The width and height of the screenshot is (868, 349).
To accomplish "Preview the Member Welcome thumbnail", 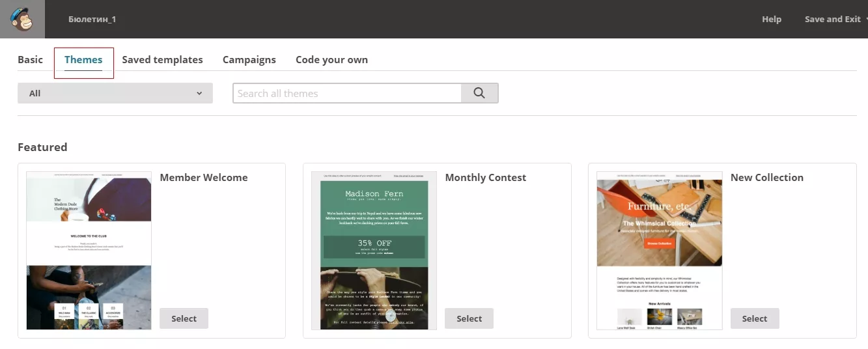I will (89, 251).
